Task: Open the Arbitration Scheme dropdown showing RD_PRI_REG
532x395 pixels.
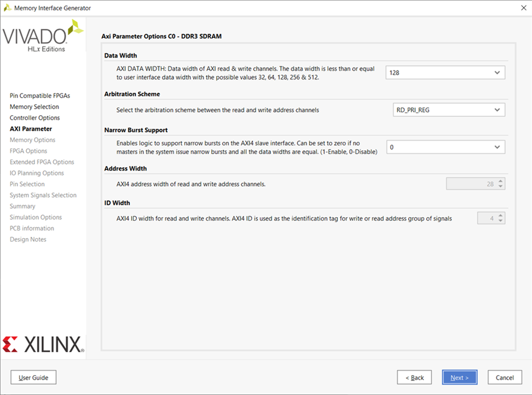Action: pos(449,110)
